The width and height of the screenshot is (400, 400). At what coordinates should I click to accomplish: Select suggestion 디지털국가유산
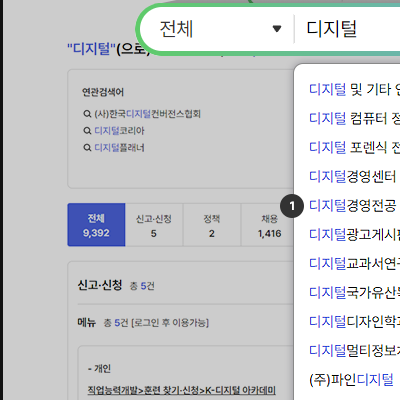354,292
